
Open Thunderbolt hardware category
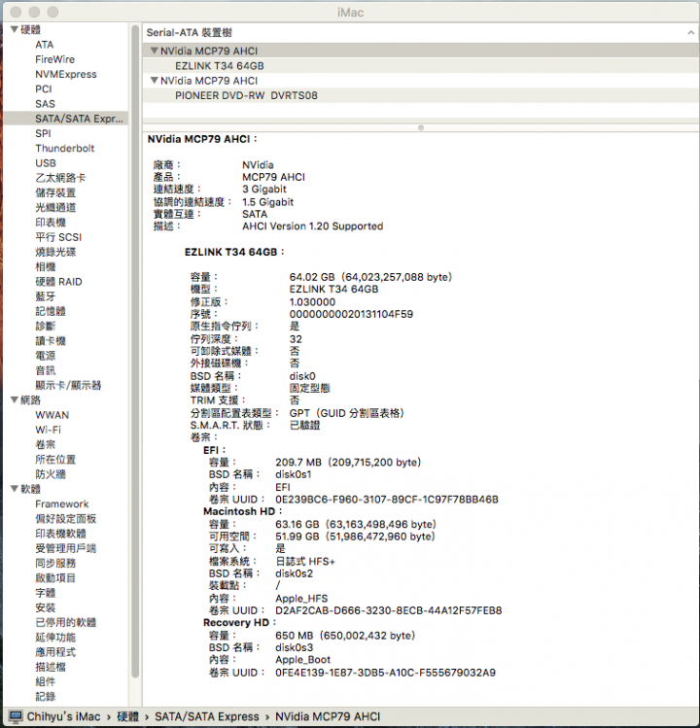[65, 149]
